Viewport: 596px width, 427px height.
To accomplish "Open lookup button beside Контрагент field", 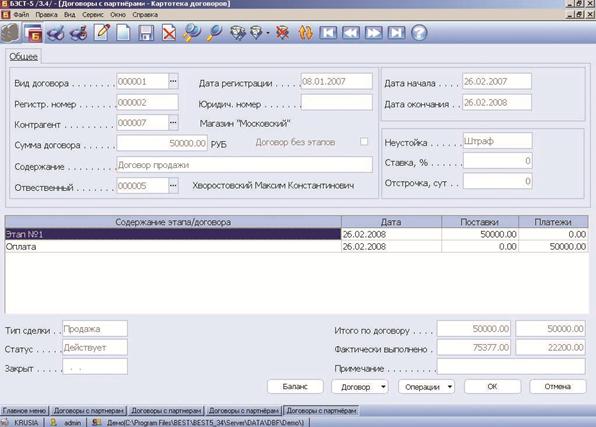I will 173,123.
